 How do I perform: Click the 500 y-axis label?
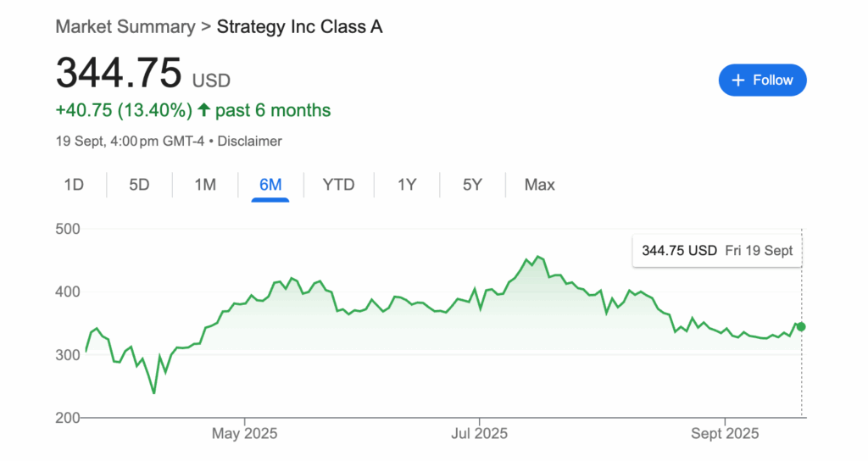(x=68, y=229)
